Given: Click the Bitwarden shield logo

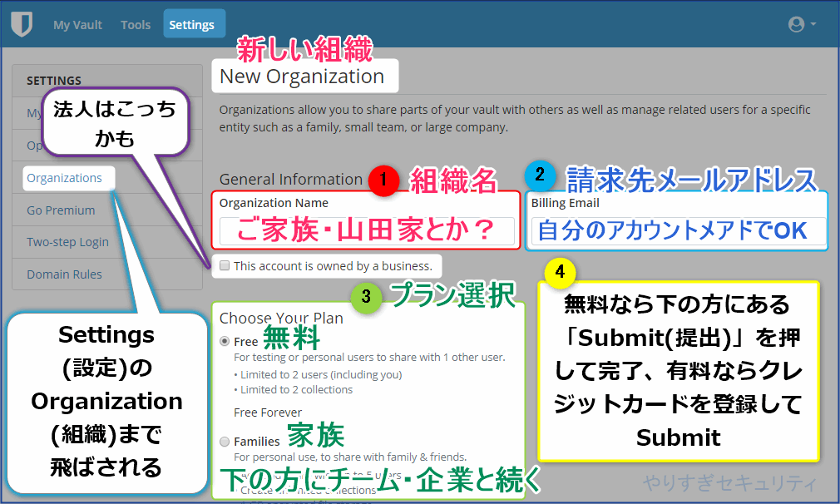Looking at the screenshot, I should coord(22,24).
